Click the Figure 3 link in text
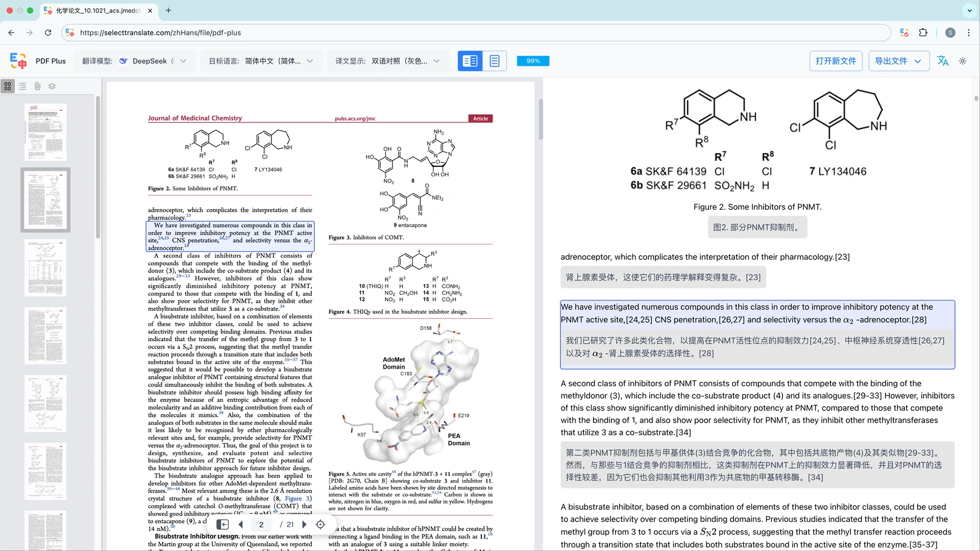Screen dimensions: 980x551 tap(298, 498)
